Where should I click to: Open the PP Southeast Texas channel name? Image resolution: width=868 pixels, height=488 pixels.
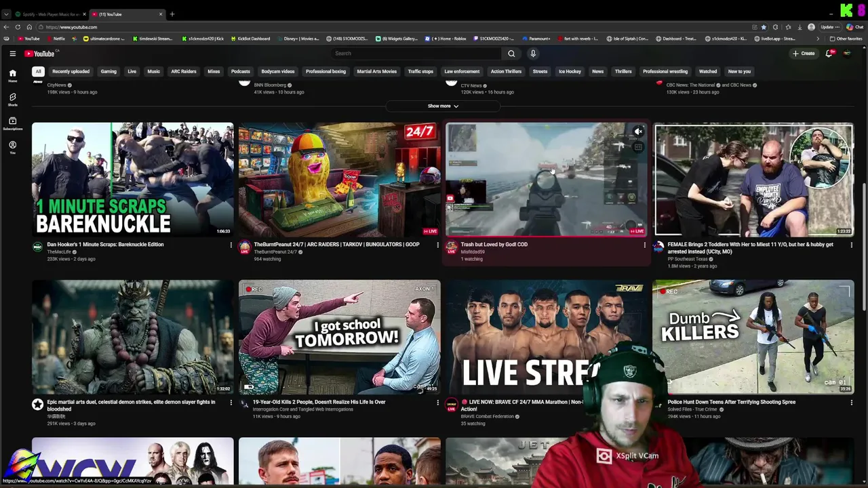pos(687,259)
